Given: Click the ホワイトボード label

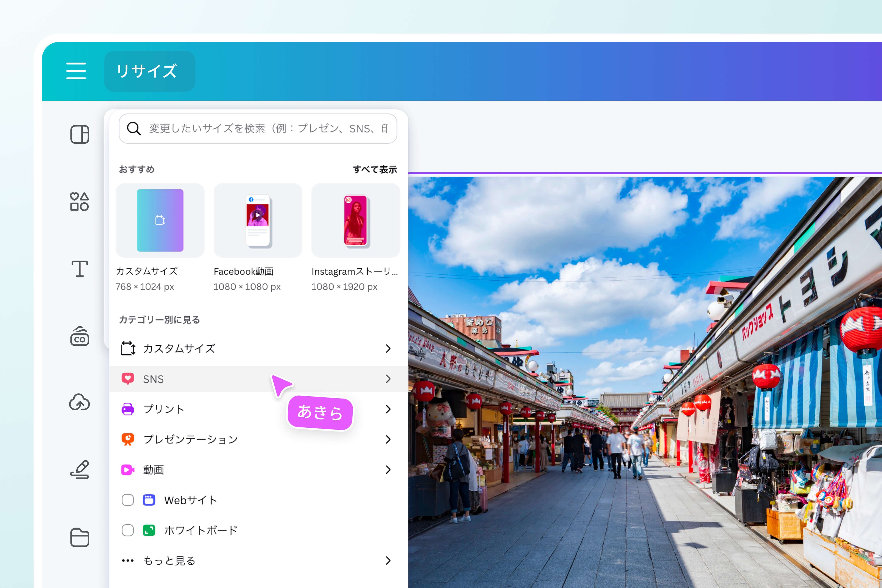Looking at the screenshot, I should pyautogui.click(x=201, y=530).
